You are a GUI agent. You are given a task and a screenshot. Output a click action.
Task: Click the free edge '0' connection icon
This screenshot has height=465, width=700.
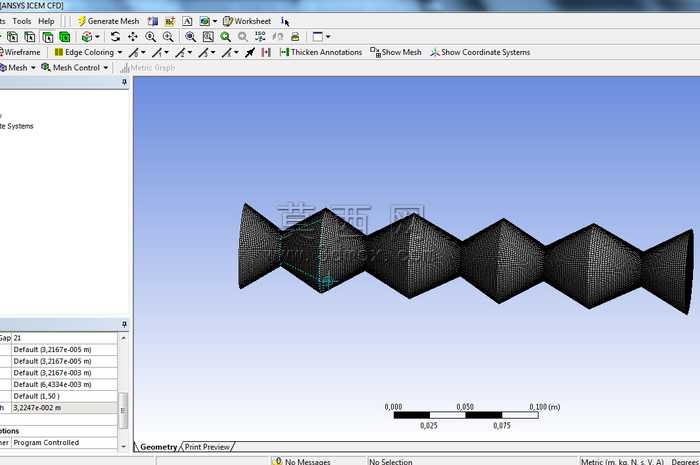[x=133, y=53]
